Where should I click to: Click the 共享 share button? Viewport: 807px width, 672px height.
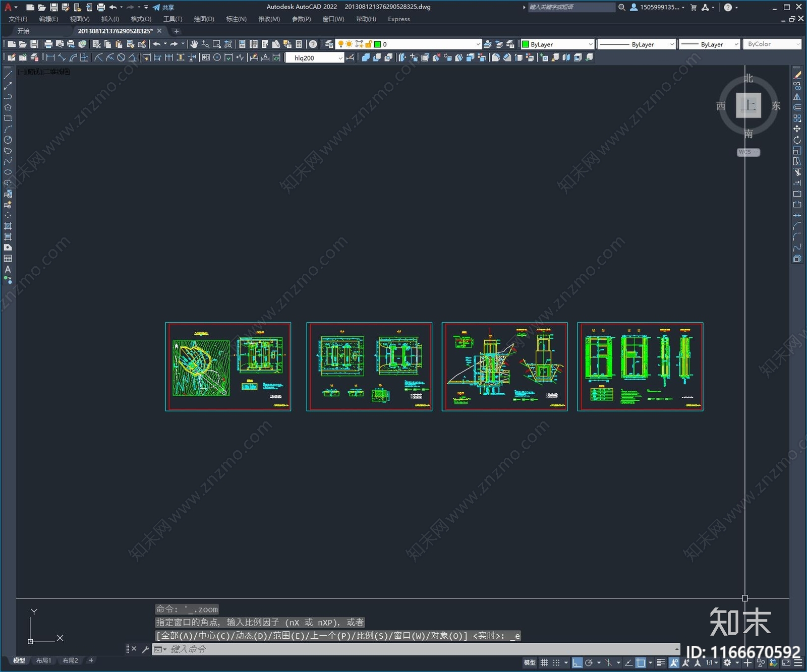pyautogui.click(x=163, y=7)
